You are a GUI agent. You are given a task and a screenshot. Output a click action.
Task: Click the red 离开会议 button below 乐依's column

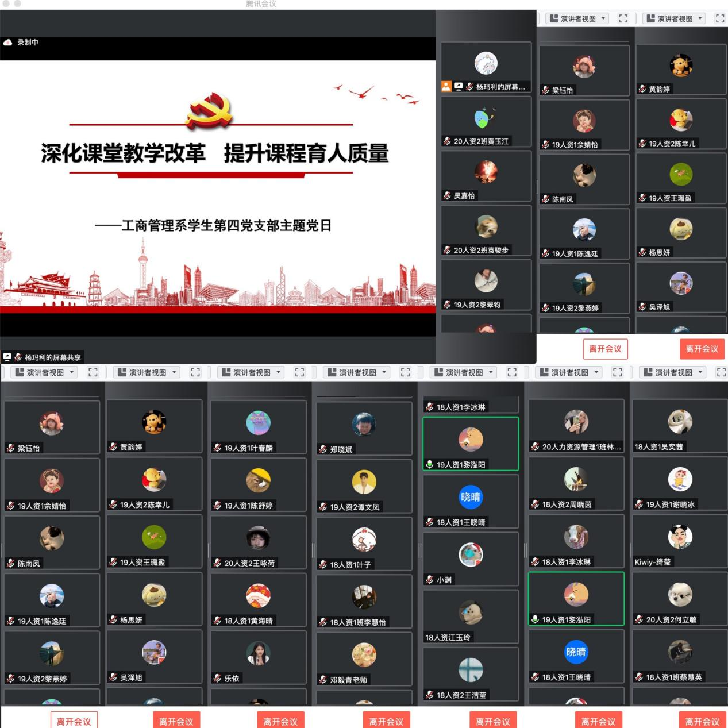click(280, 721)
